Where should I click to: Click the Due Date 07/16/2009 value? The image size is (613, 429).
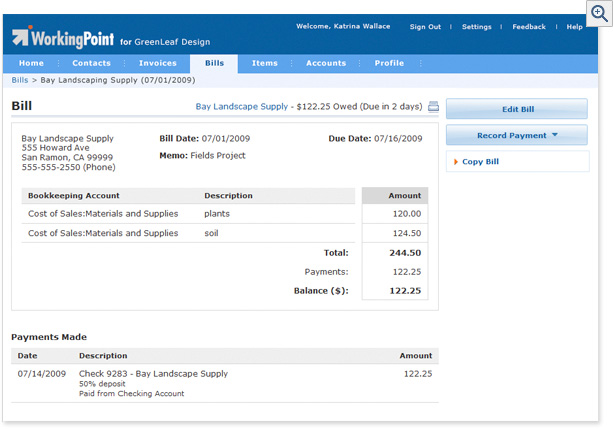398,138
